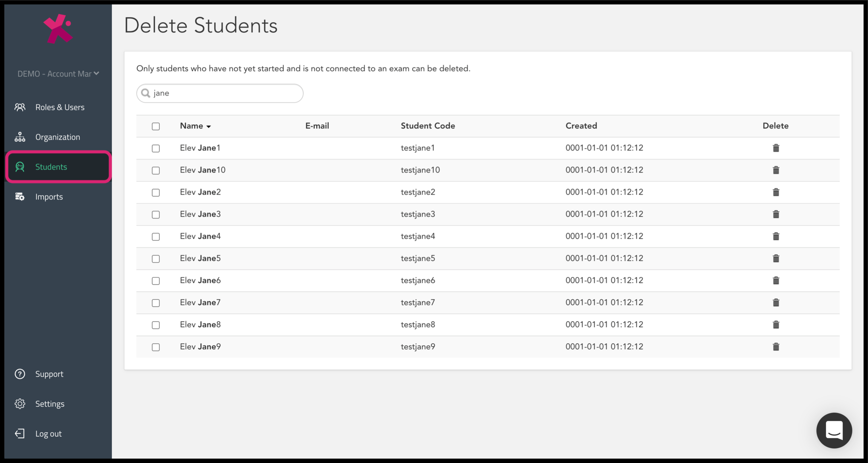Viewport: 868px width, 463px height.
Task: Click trash icon in testjane7 row
Action: point(776,303)
